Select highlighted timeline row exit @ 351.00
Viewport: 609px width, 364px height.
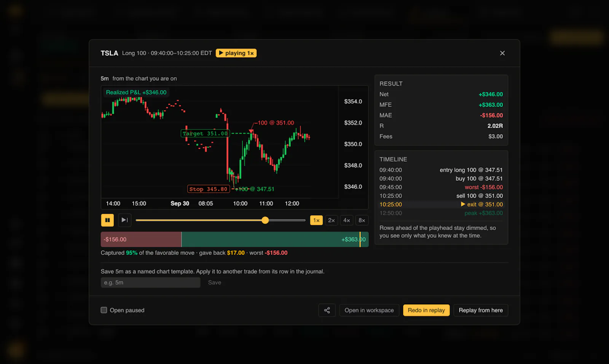point(441,205)
